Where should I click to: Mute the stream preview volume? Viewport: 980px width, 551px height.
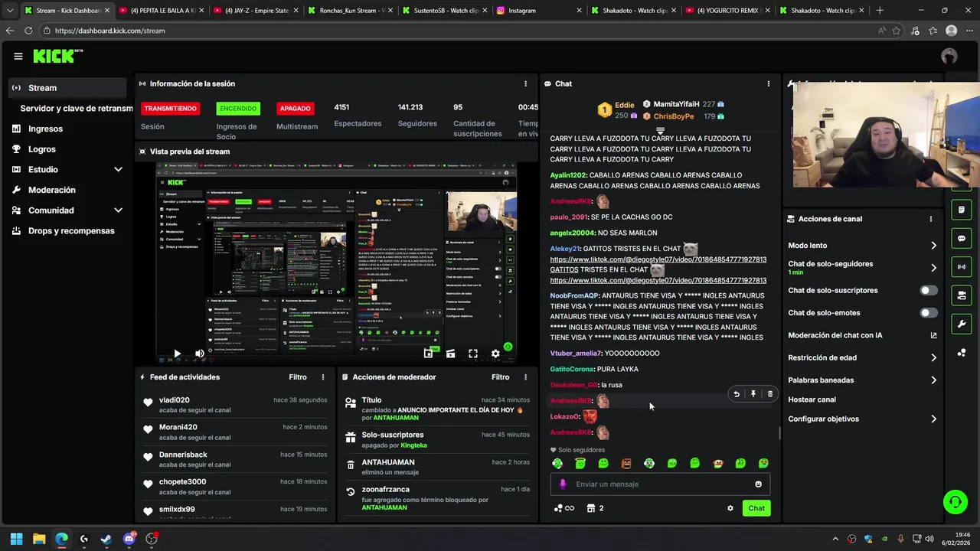(x=200, y=354)
